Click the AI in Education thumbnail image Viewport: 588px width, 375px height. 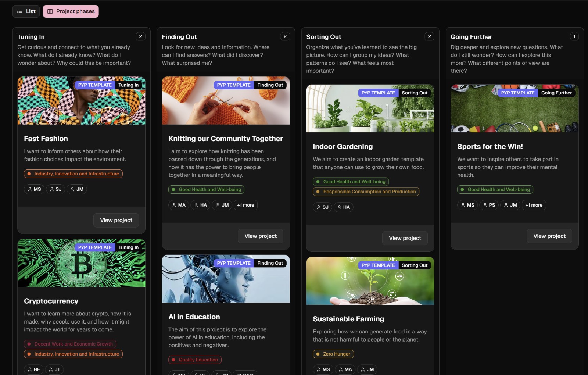pos(225,278)
